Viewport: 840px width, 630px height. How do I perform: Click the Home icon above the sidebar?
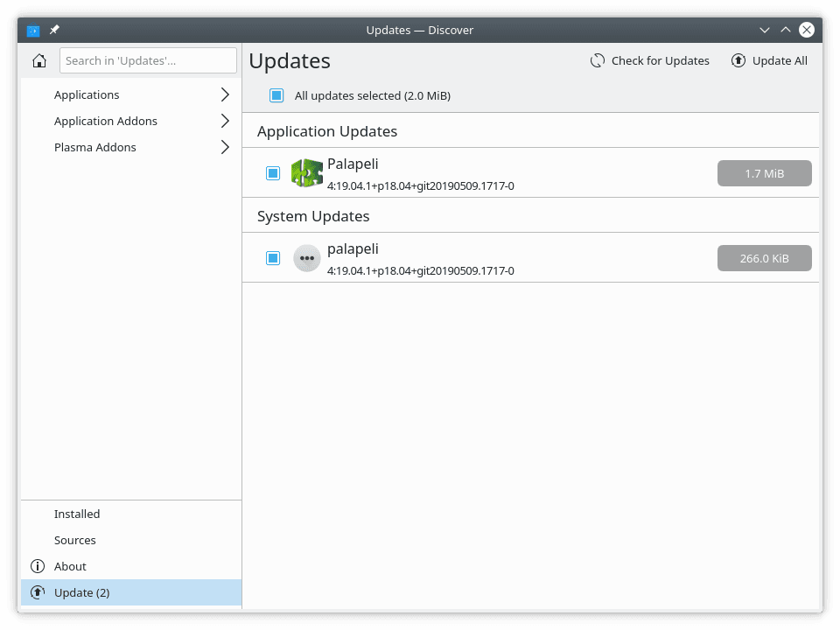38,60
